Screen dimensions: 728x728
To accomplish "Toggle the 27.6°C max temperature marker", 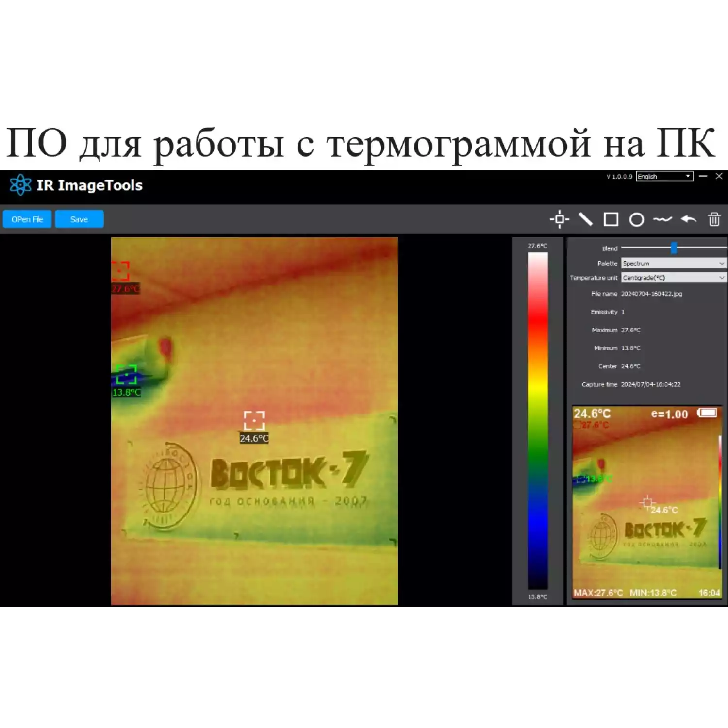I will coord(120,270).
